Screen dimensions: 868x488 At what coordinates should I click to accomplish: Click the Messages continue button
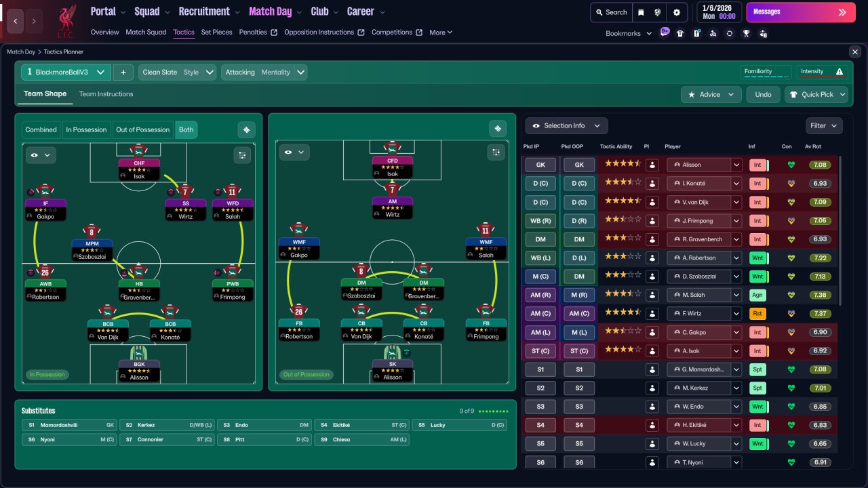point(801,12)
